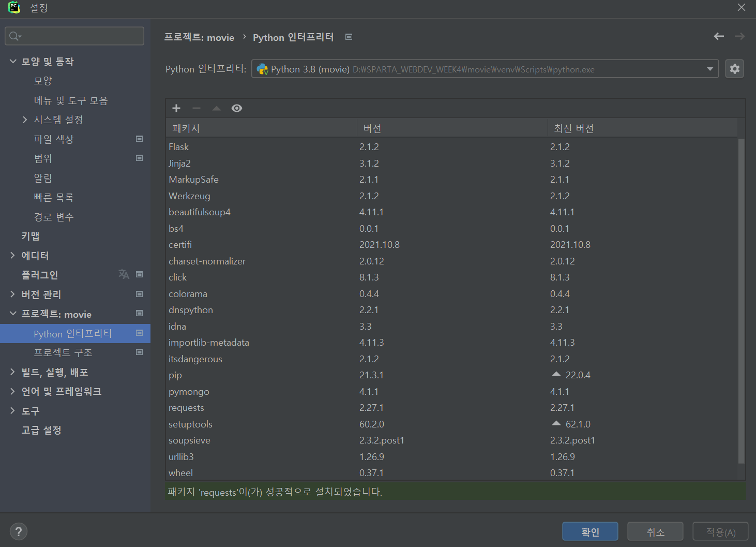Click latest version 22.0.4 for pip

click(x=578, y=375)
